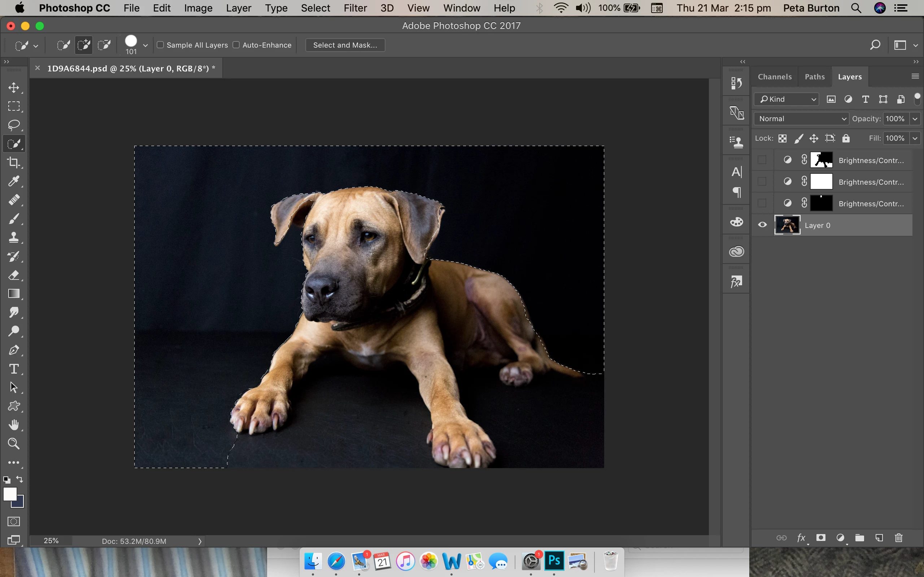Switch to the Channels tab
924x577 pixels.
click(x=774, y=77)
